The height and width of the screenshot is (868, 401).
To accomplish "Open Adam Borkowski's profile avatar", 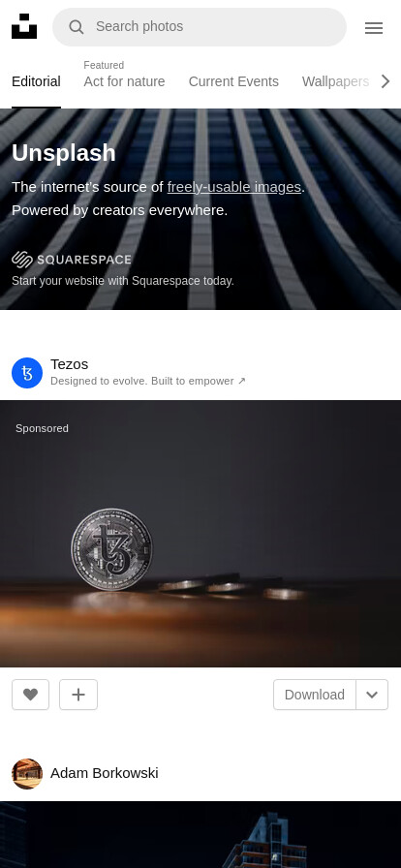I will (27, 773).
